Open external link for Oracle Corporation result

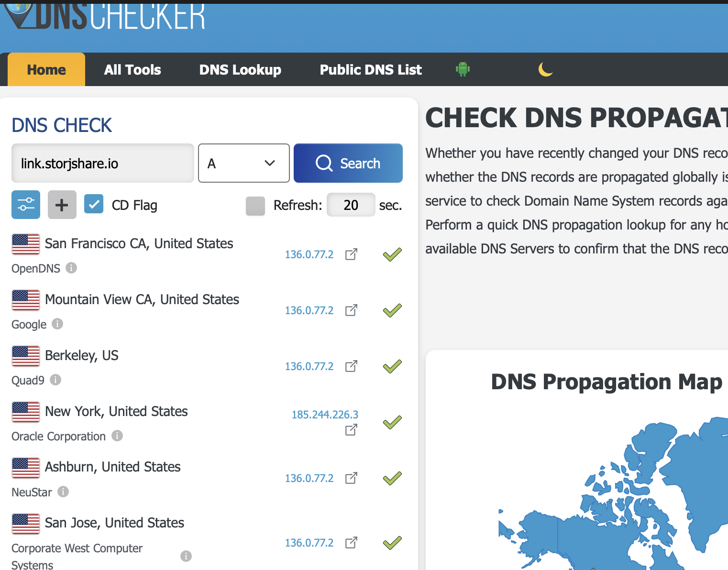tap(351, 430)
